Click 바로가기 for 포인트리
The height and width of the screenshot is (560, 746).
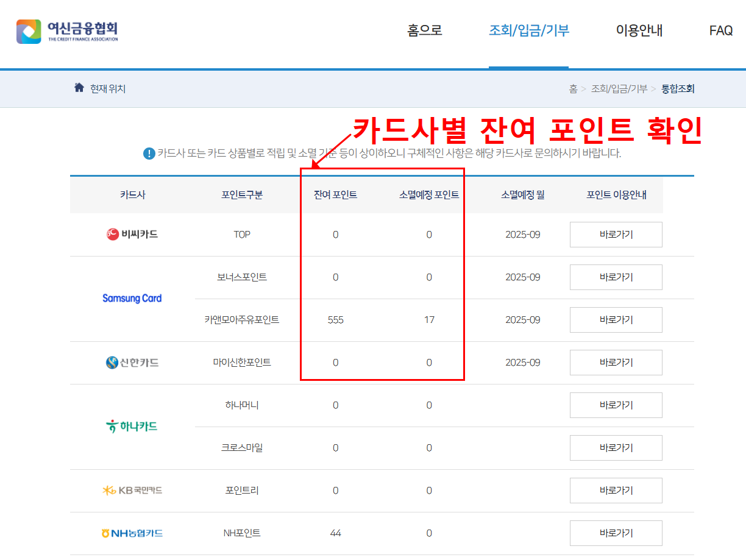tap(616, 491)
